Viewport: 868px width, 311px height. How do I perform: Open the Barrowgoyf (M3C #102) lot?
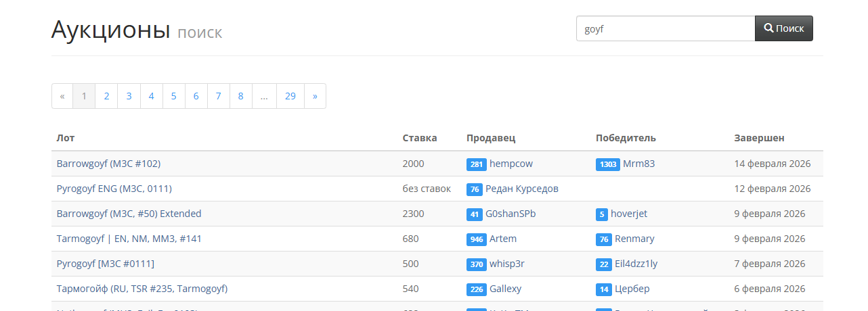(108, 164)
